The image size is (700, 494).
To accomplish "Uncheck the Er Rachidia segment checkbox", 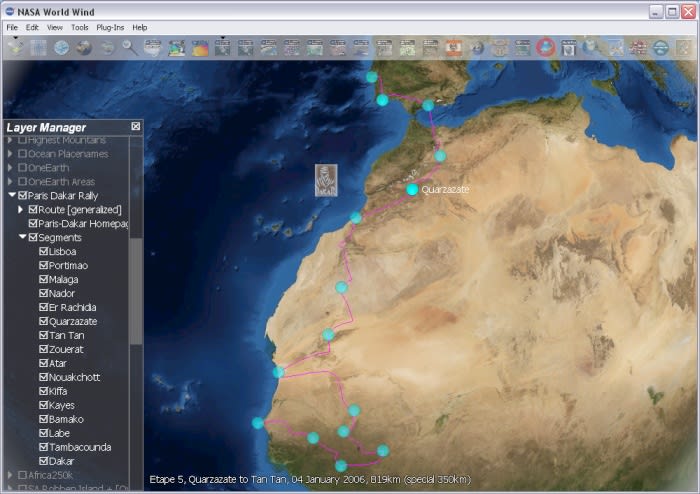I will [x=43, y=307].
